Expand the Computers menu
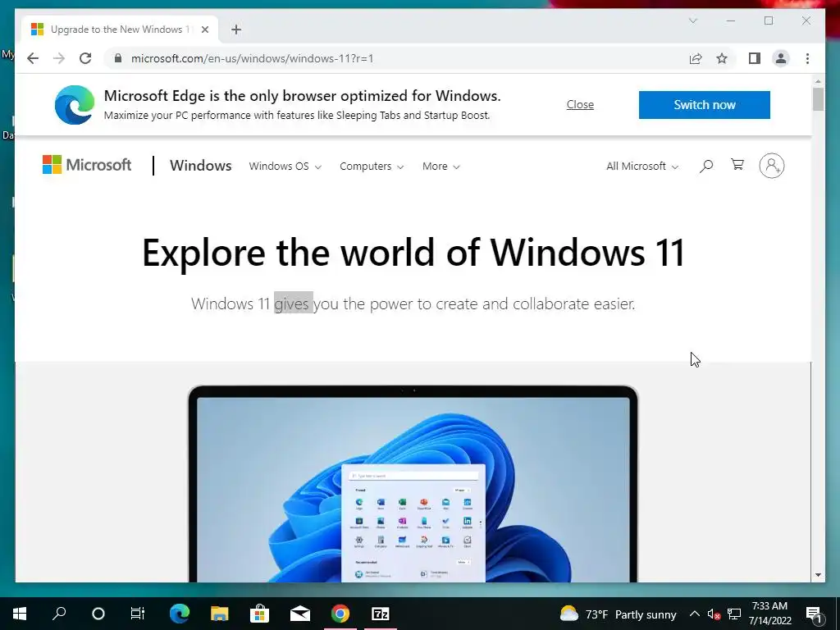This screenshot has width=840, height=630. [372, 166]
